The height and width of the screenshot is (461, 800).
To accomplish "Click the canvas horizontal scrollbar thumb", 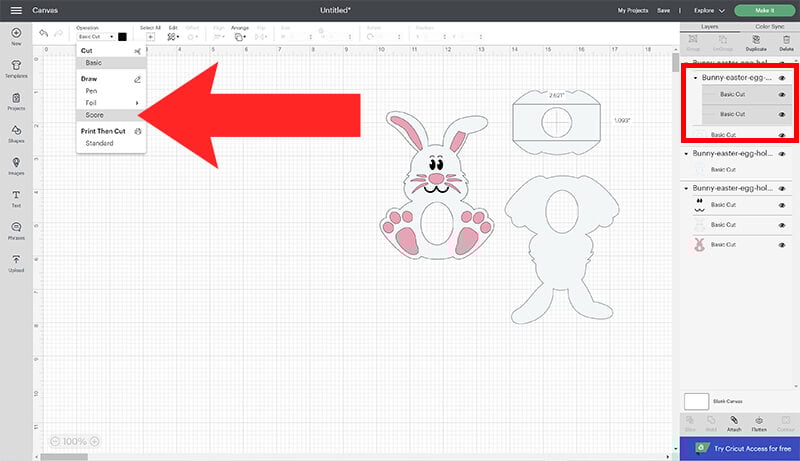I will pos(64,457).
